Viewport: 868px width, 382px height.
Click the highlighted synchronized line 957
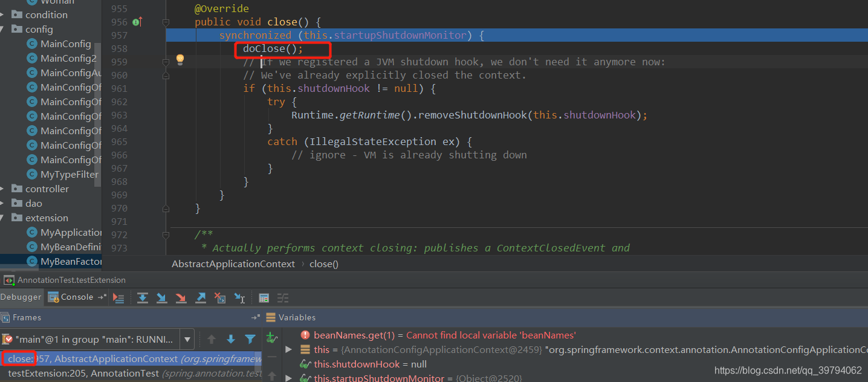point(517,35)
